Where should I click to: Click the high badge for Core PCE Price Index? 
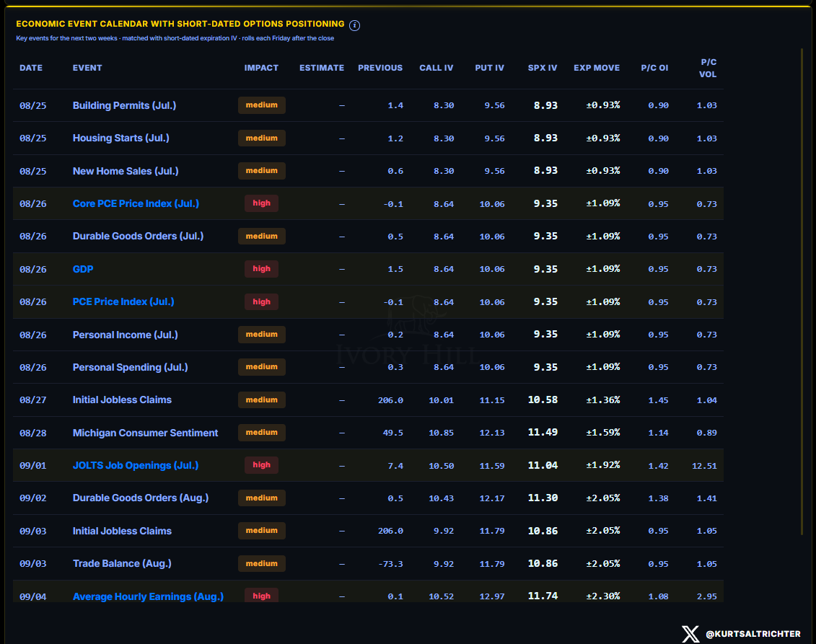pos(261,203)
